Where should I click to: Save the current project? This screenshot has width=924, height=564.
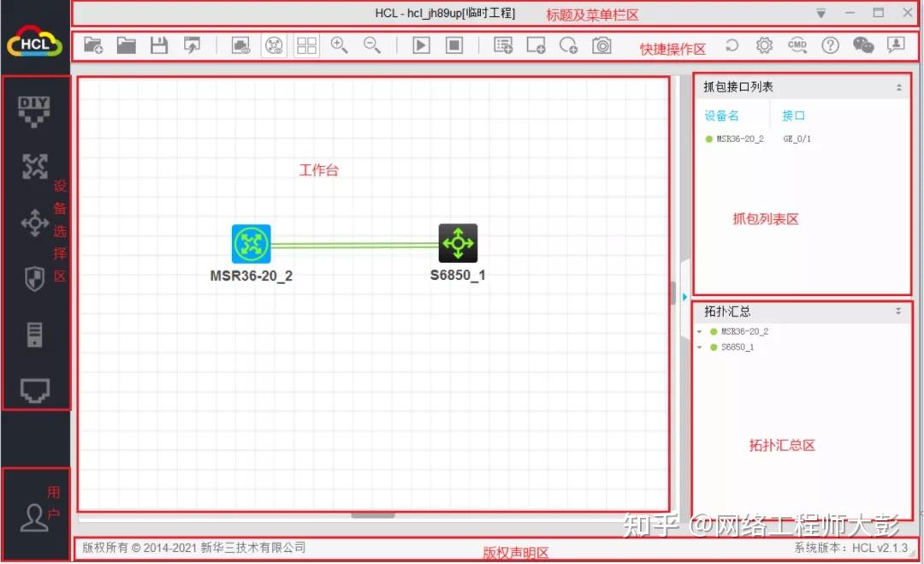[x=159, y=45]
